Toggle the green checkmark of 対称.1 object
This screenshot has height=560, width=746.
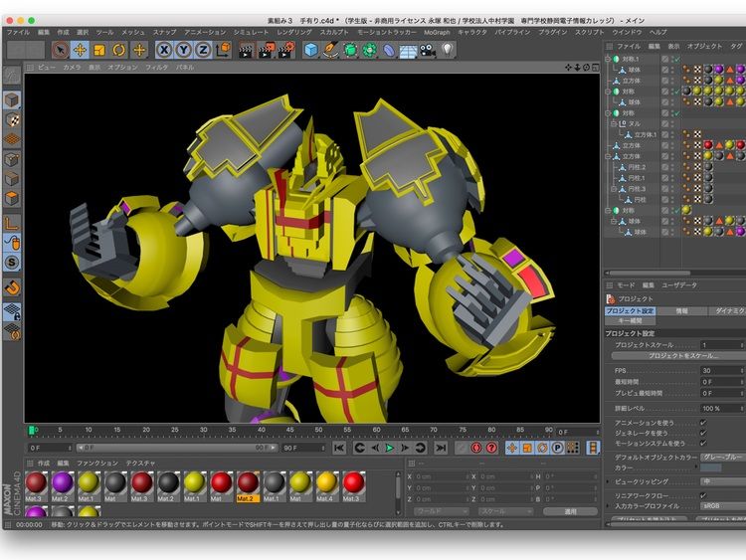pyautogui.click(x=676, y=60)
